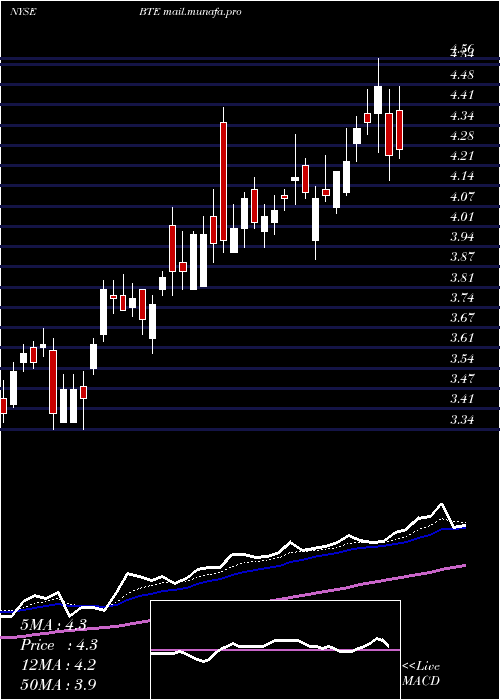Click the highest white candlestick near 4.41
The image size is (500, 700).
[x=378, y=100]
